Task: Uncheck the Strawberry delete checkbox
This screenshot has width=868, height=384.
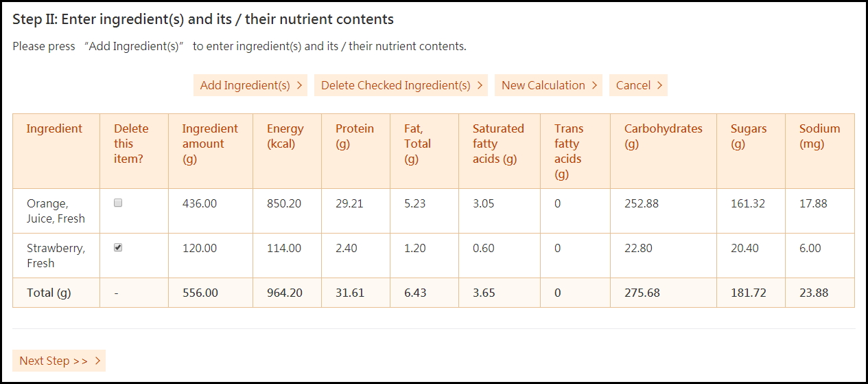Action: coord(118,248)
